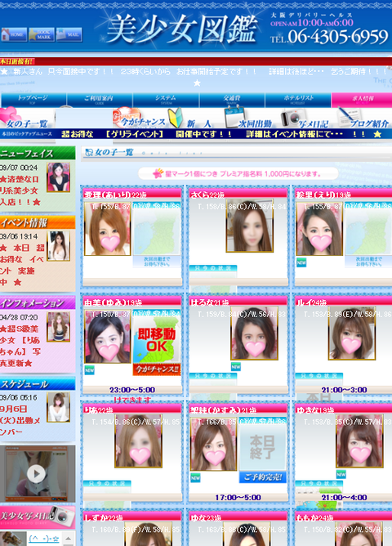Click the NEW icon on 絵里 card
Screen dimensions: 392x546
[301, 262]
